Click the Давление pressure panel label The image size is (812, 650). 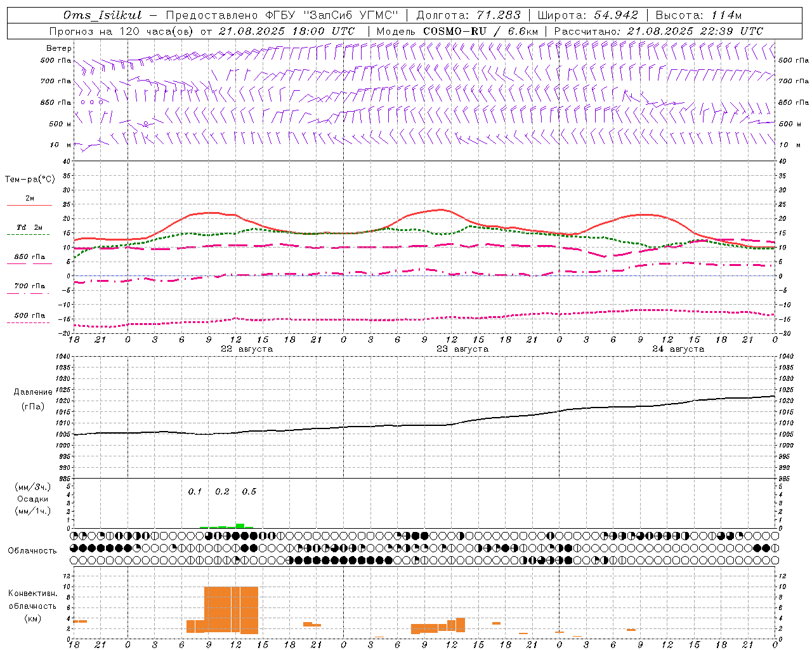coord(33,392)
